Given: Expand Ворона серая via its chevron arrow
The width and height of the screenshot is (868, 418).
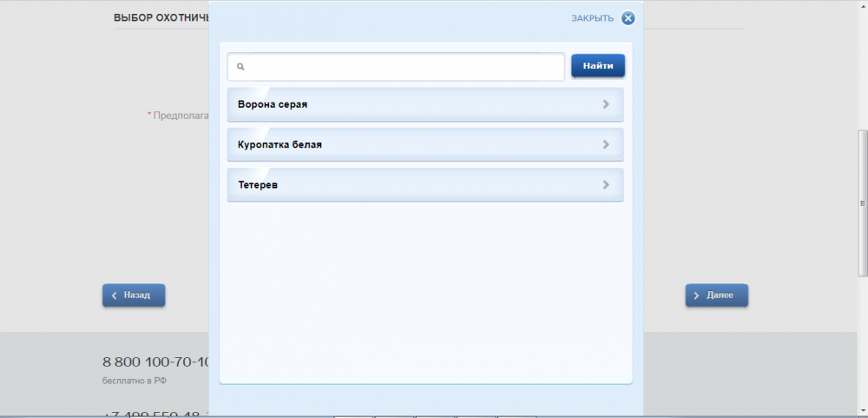Looking at the screenshot, I should (x=606, y=104).
